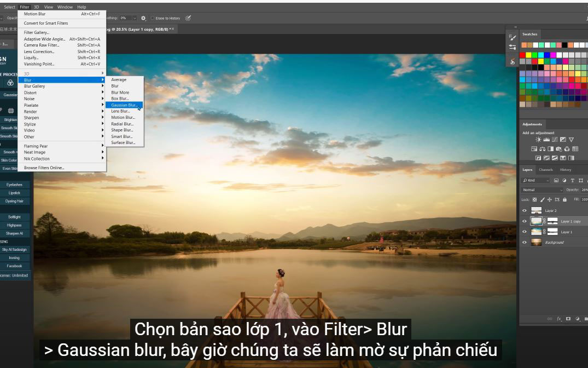The height and width of the screenshot is (368, 588).
Task: Toggle lock all padlock icon
Action: (564, 200)
